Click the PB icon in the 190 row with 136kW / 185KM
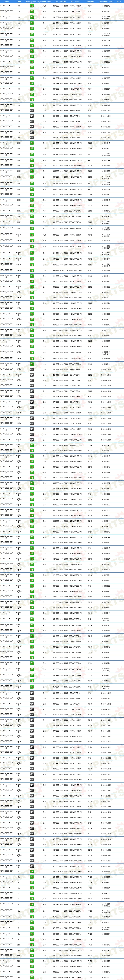 32,51
